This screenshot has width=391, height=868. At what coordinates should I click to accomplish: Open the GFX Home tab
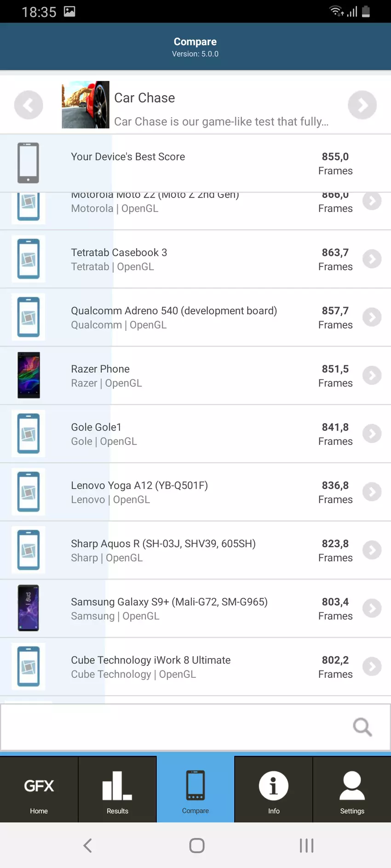(39, 790)
